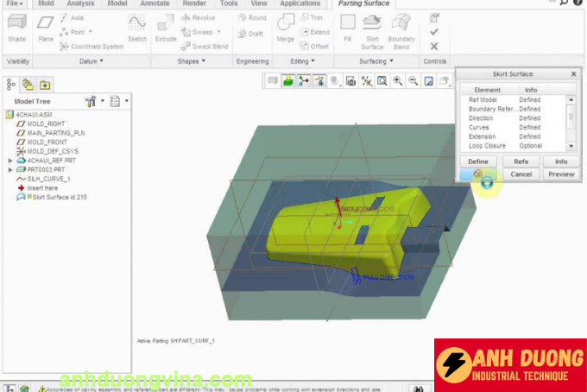Click the zoom out magnifier icon
Image resolution: width=587 pixels, height=392 pixels.
tap(413, 81)
